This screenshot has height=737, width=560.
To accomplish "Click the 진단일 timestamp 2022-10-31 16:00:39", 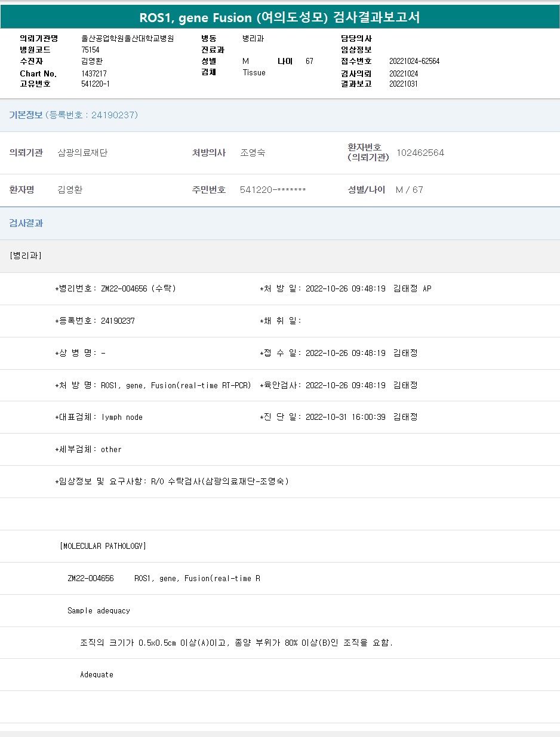I will (345, 417).
